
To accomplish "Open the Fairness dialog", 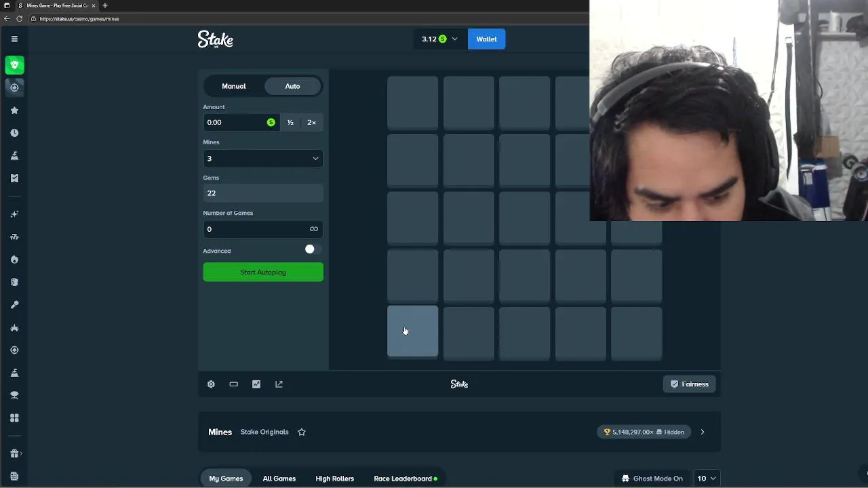I will pyautogui.click(x=689, y=384).
